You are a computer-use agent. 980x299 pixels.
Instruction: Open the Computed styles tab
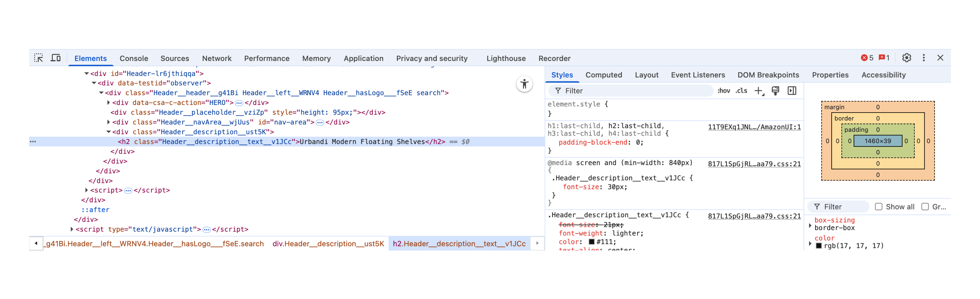pyautogui.click(x=603, y=75)
